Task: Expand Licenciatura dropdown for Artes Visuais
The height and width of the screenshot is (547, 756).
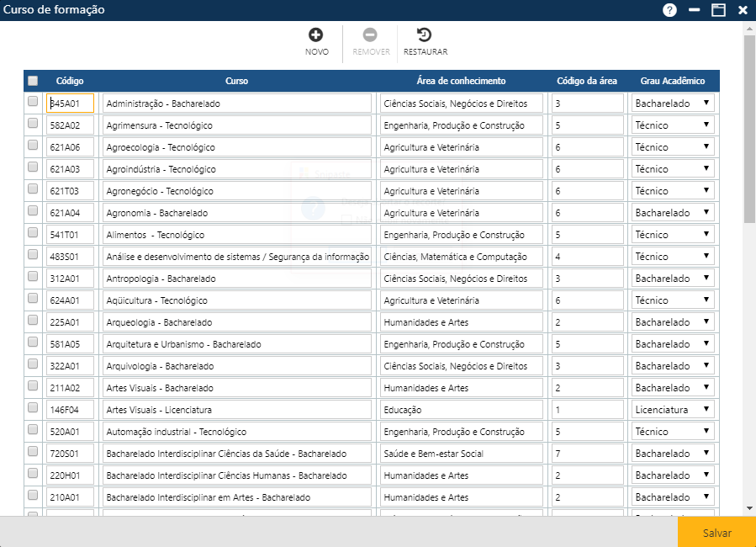Action: click(673, 410)
